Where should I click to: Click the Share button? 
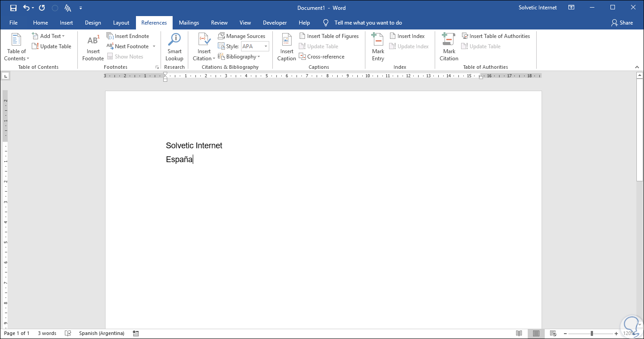coord(622,23)
